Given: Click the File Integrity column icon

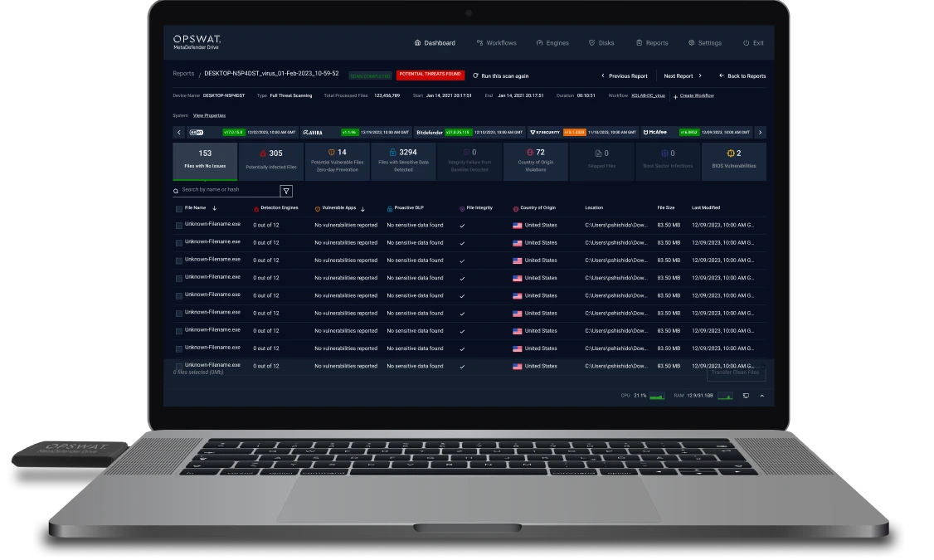Looking at the screenshot, I should 462,208.
